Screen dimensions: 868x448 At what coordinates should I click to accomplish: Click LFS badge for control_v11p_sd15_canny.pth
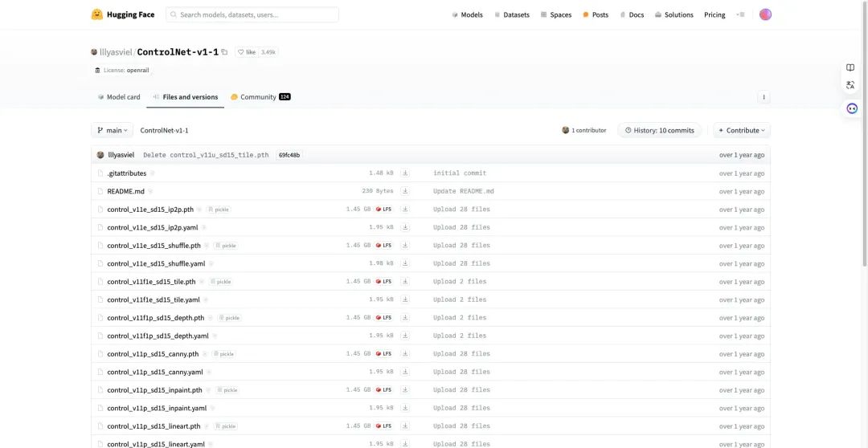tap(383, 354)
